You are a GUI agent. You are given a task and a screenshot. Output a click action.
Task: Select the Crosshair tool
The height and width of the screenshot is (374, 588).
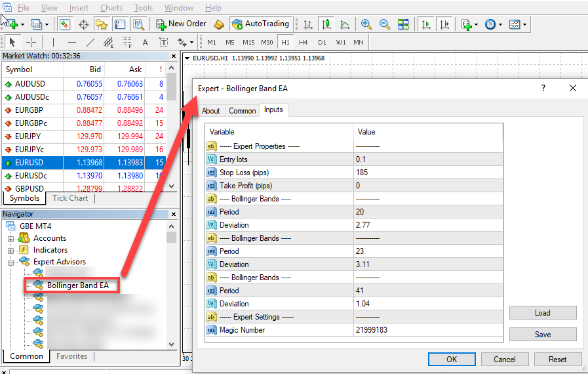(31, 42)
